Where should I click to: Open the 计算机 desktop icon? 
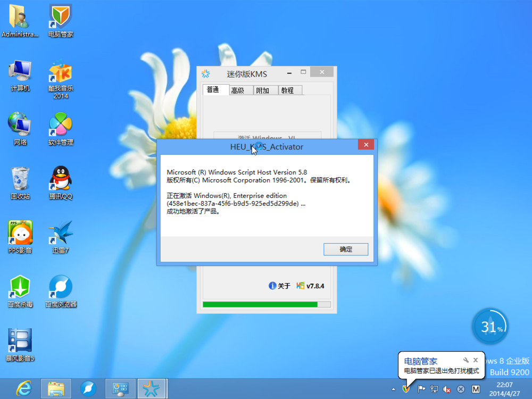pos(20,76)
